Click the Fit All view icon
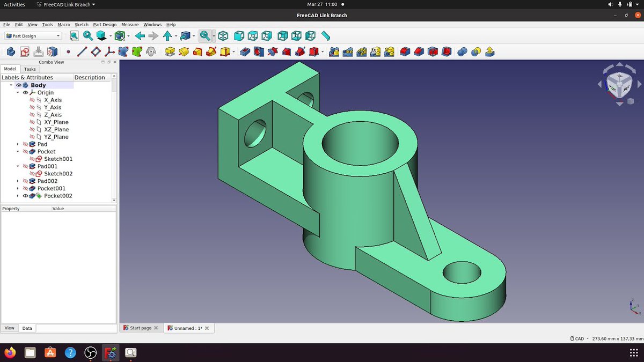This screenshot has width=644, height=362. [x=74, y=36]
